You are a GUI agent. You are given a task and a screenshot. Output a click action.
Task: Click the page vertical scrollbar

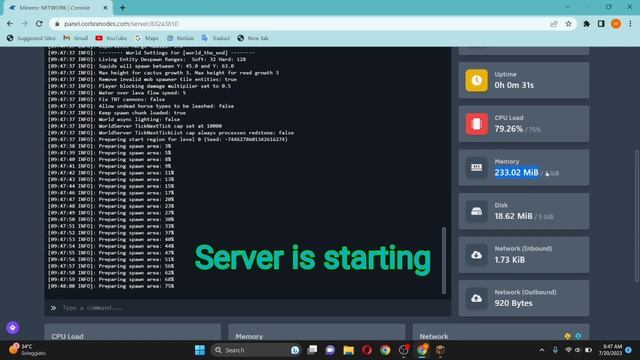coord(637,216)
